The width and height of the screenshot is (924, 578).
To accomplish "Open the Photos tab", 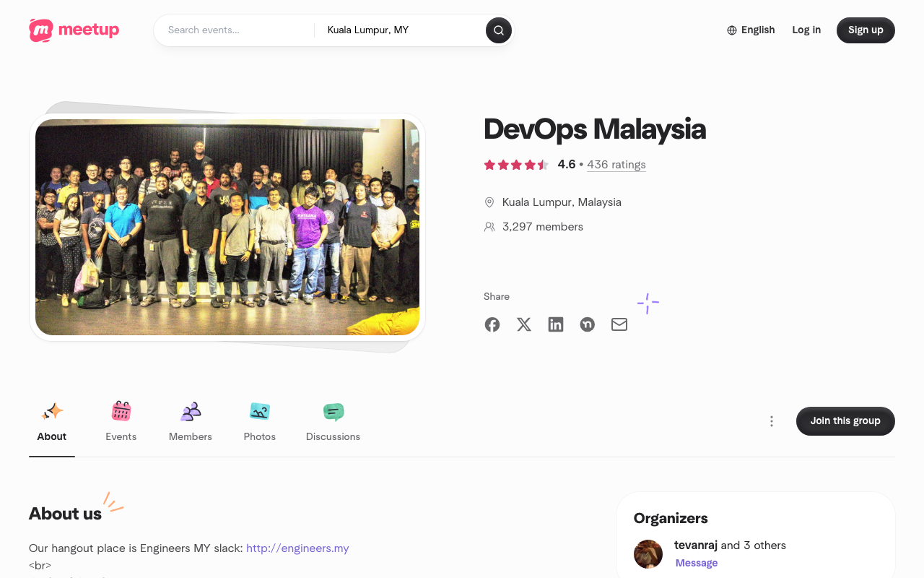I will coord(259,422).
